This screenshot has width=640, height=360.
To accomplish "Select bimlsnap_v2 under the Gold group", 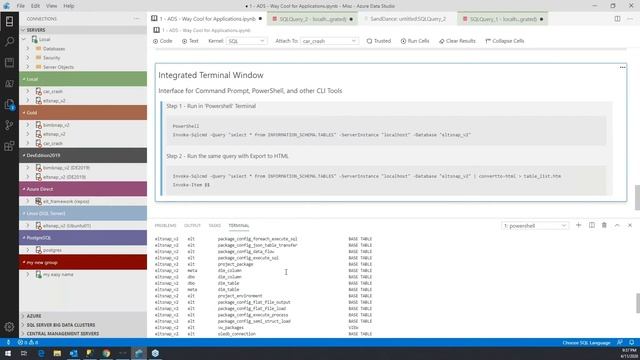I will (x=56, y=125).
